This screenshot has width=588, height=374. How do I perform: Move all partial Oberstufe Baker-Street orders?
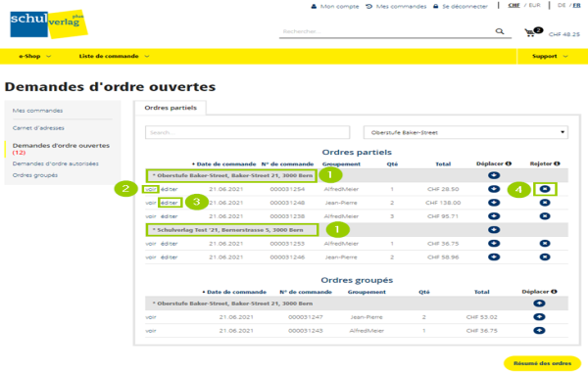point(494,175)
